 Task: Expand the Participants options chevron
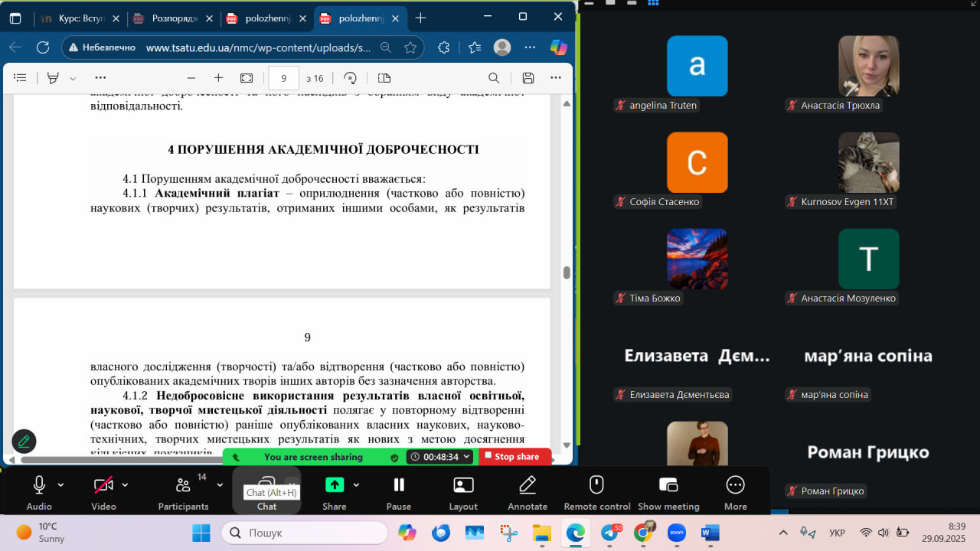click(x=220, y=484)
